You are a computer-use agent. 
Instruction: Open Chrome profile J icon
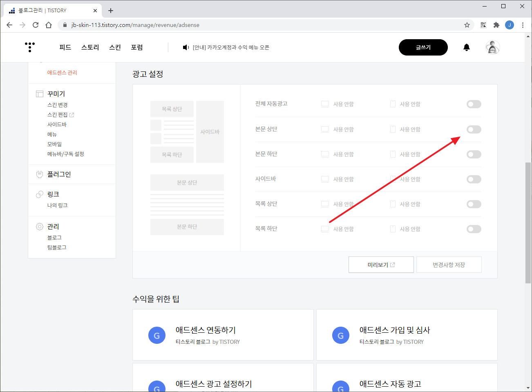point(510,25)
